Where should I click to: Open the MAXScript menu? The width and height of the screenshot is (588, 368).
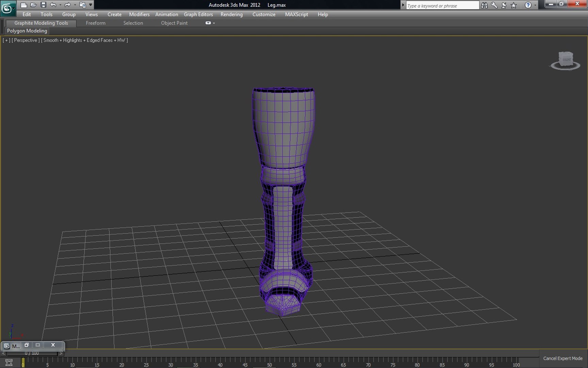pyautogui.click(x=296, y=14)
